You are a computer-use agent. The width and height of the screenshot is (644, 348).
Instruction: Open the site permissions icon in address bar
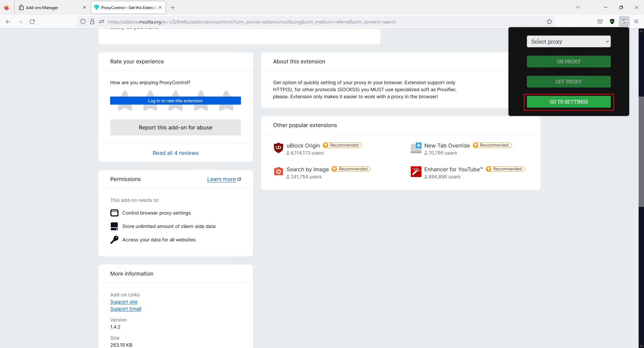tap(102, 22)
